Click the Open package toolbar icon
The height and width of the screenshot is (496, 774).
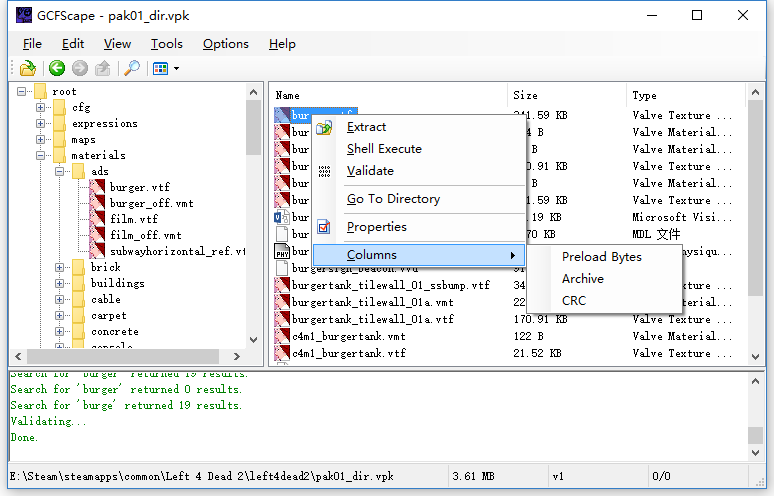[x=28, y=68]
